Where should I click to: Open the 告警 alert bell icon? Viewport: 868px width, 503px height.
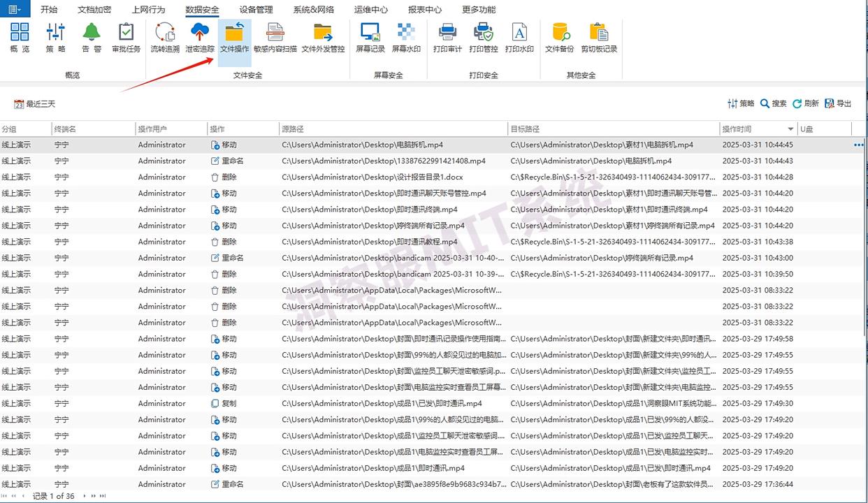[x=92, y=38]
